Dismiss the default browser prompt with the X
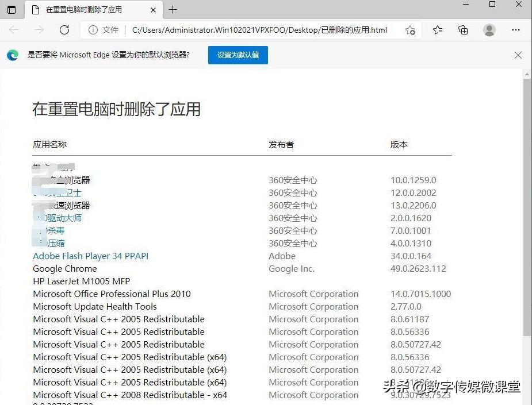The height and width of the screenshot is (405, 532). click(518, 55)
